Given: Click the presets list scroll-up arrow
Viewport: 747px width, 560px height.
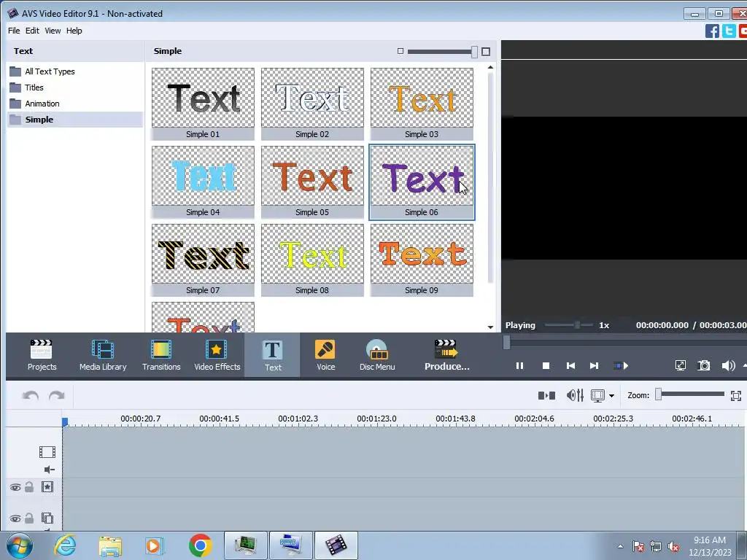Looking at the screenshot, I should click(490, 68).
